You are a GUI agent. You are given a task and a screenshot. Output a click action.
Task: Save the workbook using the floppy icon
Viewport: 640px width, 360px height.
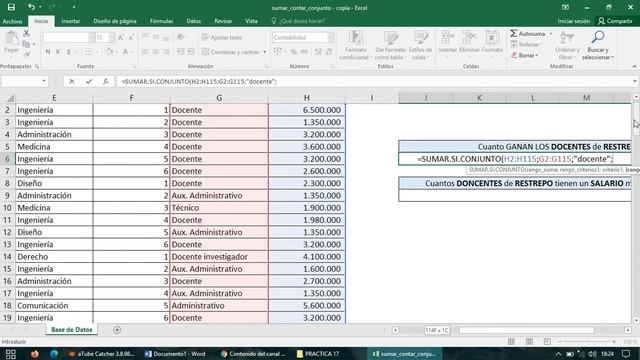point(11,7)
